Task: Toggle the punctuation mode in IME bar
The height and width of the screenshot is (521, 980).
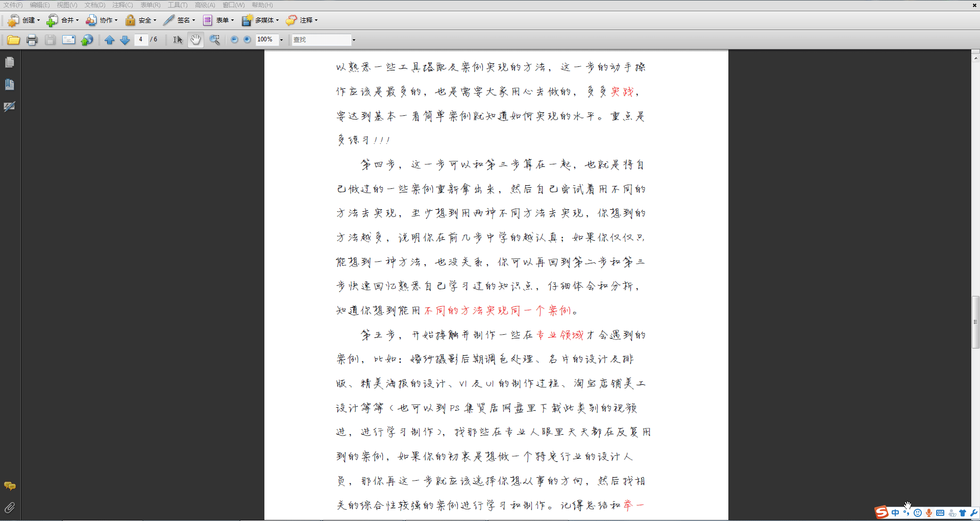Action: coord(906,513)
